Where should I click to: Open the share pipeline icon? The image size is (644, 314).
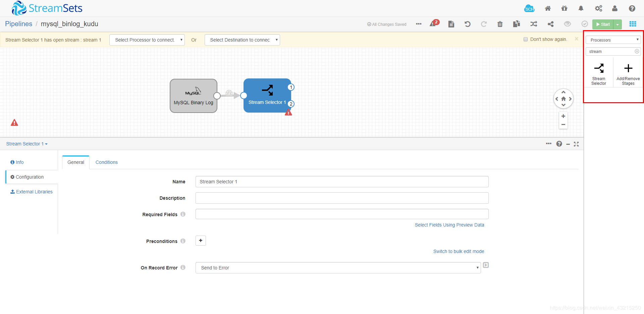(x=551, y=24)
